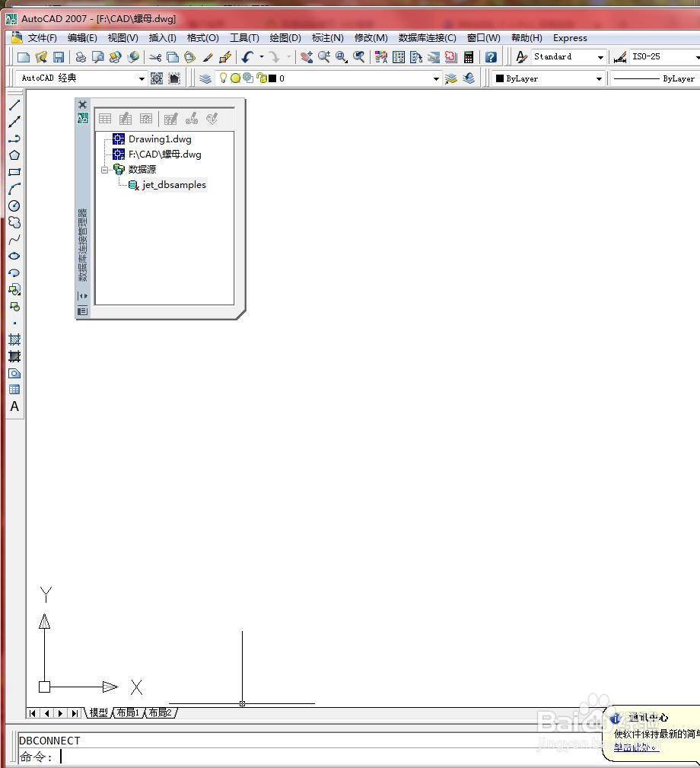
Task: Select the Arc tool
Action: click(x=14, y=189)
